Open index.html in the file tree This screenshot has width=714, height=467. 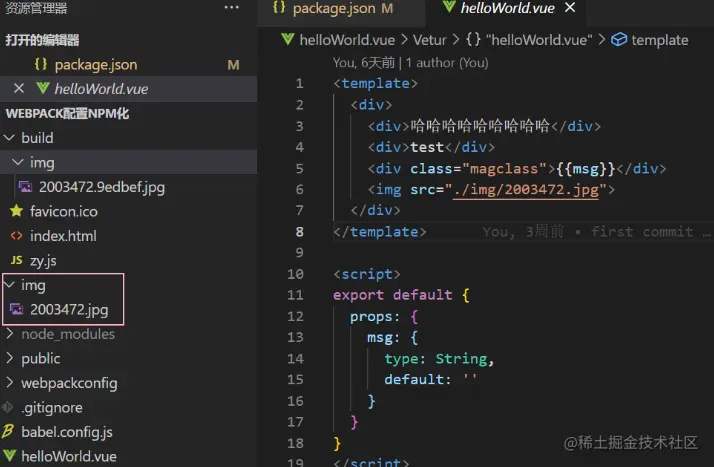click(x=63, y=236)
